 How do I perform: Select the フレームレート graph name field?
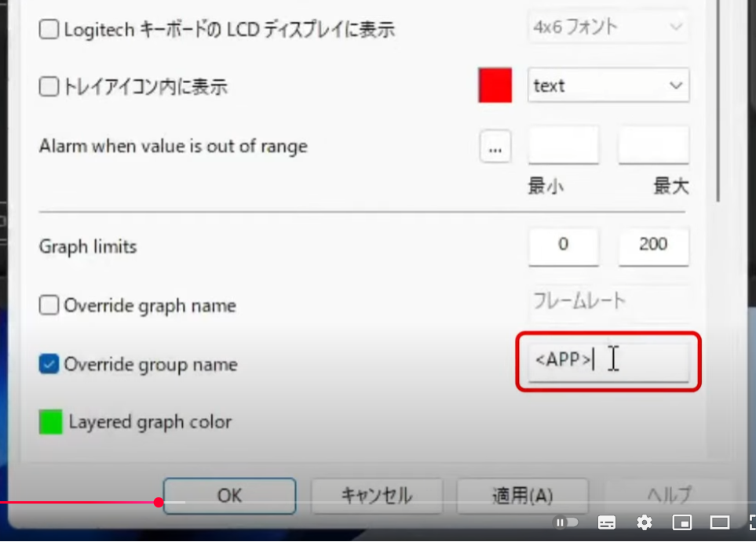coord(608,303)
